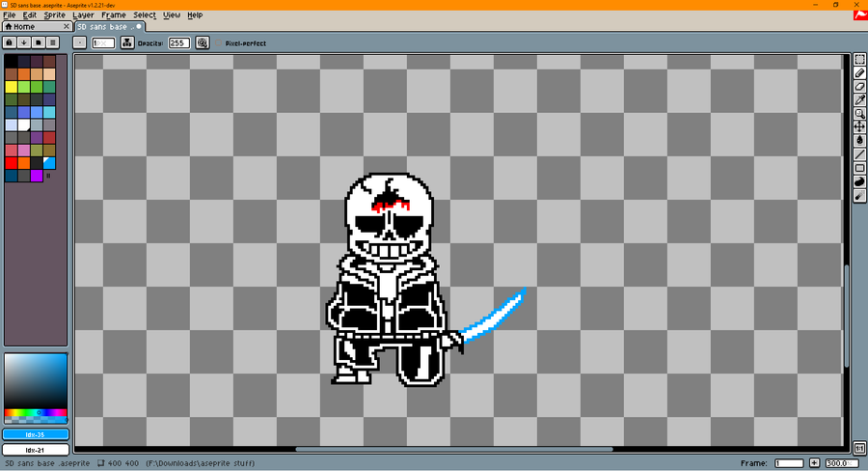The image size is (868, 471).
Task: Click the Opacity 255 value field
Action: click(x=179, y=42)
